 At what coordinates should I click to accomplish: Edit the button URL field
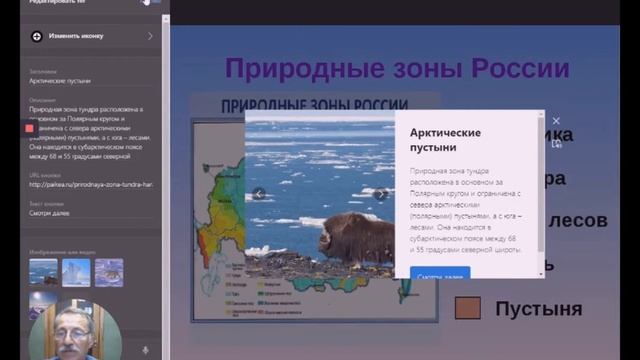(91, 184)
